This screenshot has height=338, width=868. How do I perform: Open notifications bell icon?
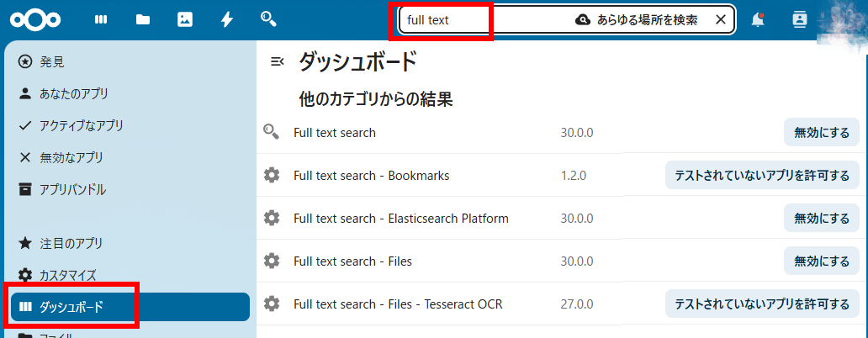(x=757, y=20)
